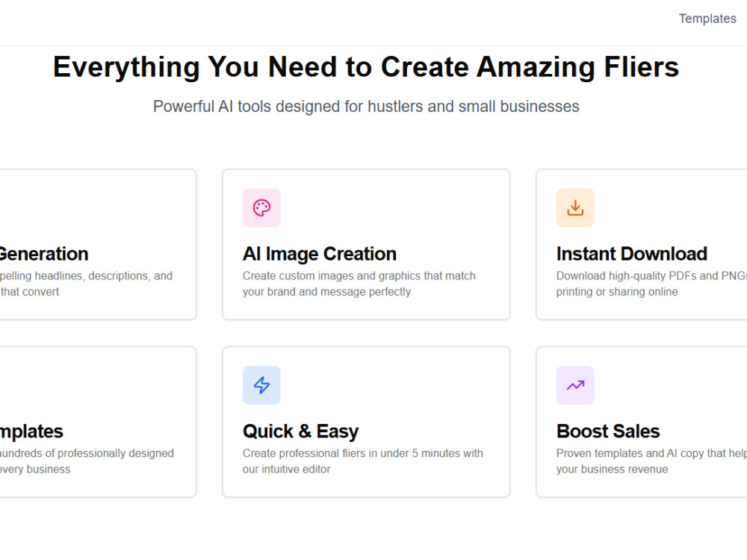Click the Powerful AI tools designed for hustlers subtitle

[x=366, y=106]
